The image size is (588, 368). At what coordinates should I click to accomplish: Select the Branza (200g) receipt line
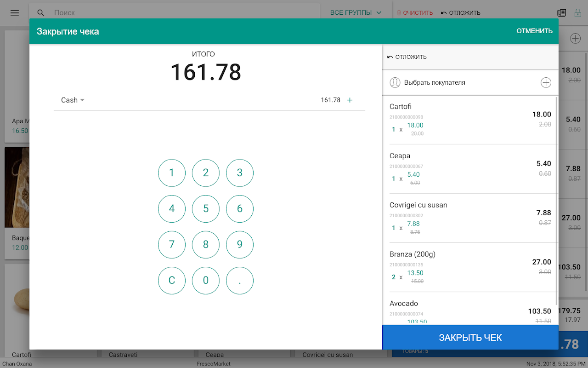[x=470, y=267]
